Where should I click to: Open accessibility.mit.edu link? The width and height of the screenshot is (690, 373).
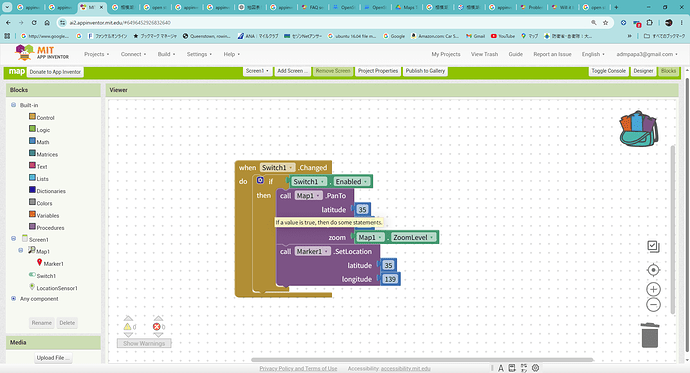[x=405, y=369]
